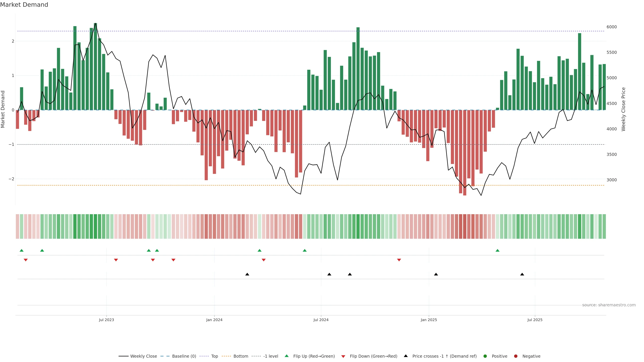The width and height of the screenshot is (644, 362).
Task: Click the Market Demand chart title
Action: [x=24, y=5]
